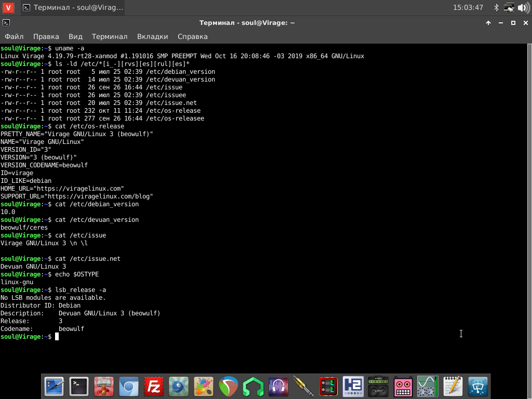Image resolution: width=532 pixels, height=399 pixels.
Task: Click 'No LSB modules are available.' line
Action: pyautogui.click(x=53, y=298)
